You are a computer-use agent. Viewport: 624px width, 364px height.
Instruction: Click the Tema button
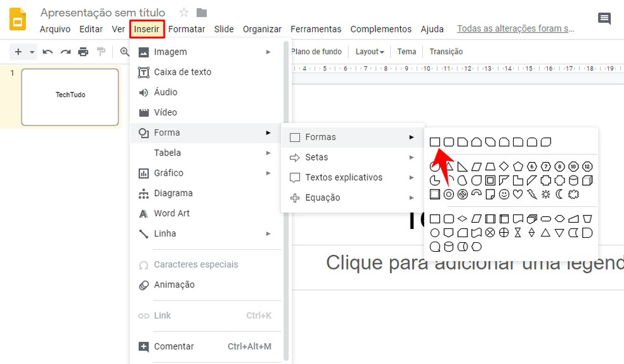click(406, 52)
